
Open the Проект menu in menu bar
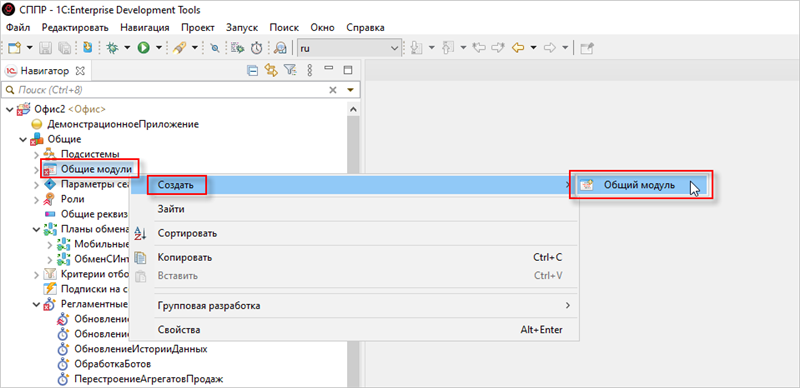point(197,27)
